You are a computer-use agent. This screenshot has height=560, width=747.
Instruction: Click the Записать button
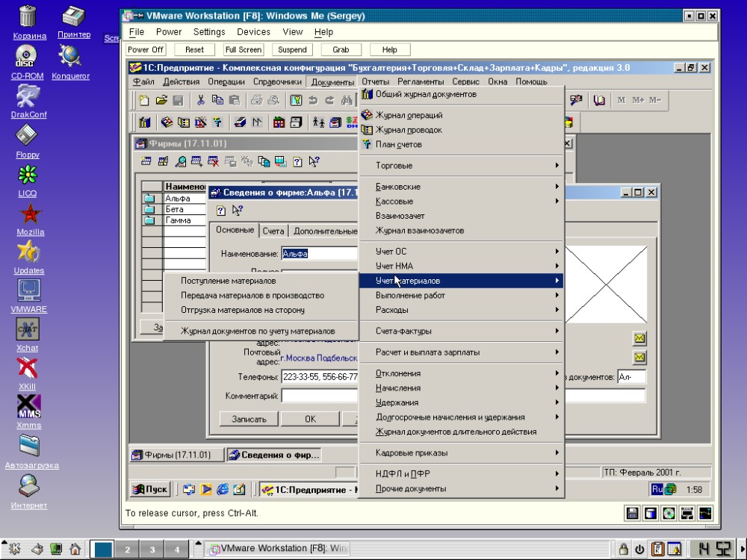pyautogui.click(x=249, y=419)
